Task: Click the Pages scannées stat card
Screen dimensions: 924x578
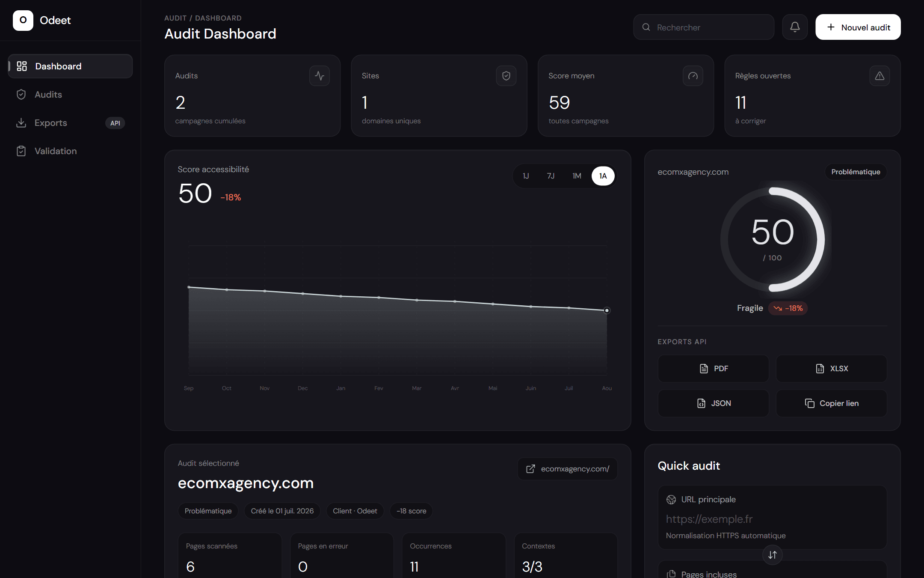Action: click(230, 555)
